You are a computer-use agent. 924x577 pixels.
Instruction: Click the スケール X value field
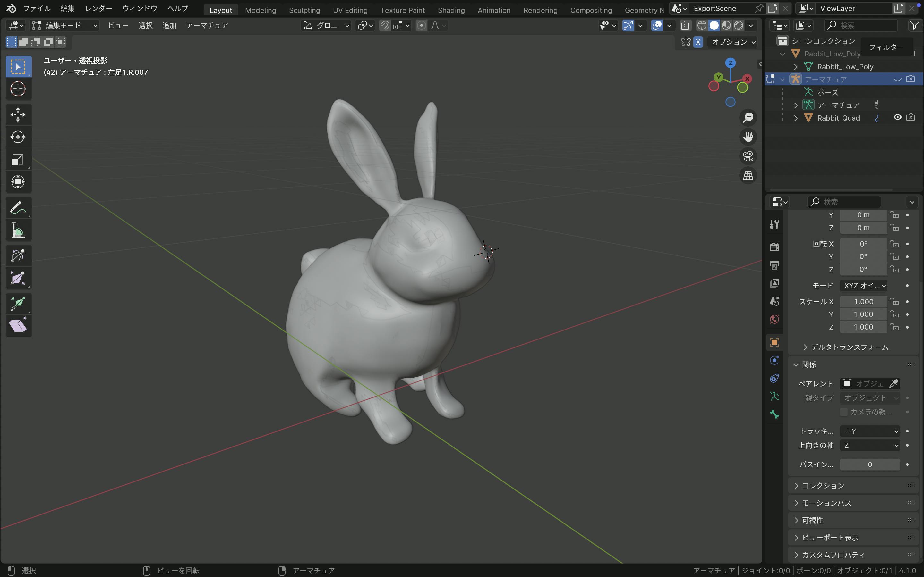[x=863, y=301]
